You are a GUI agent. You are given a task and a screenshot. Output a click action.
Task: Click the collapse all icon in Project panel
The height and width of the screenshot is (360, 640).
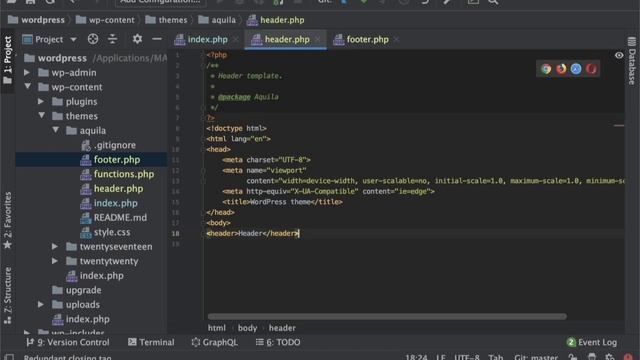tap(113, 39)
